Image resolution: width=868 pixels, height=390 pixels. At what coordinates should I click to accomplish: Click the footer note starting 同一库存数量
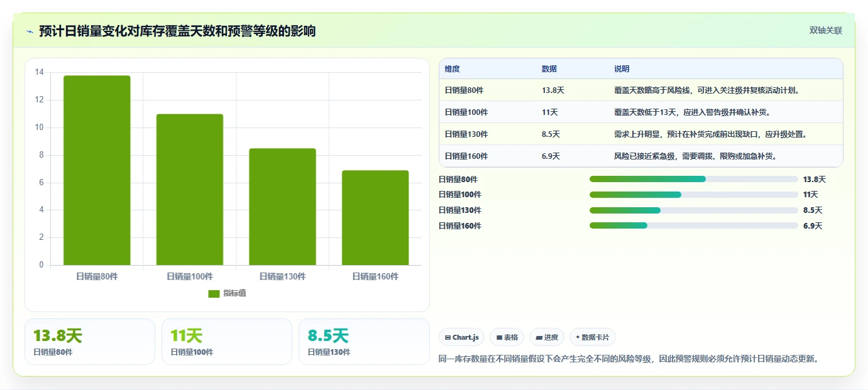[x=629, y=359]
